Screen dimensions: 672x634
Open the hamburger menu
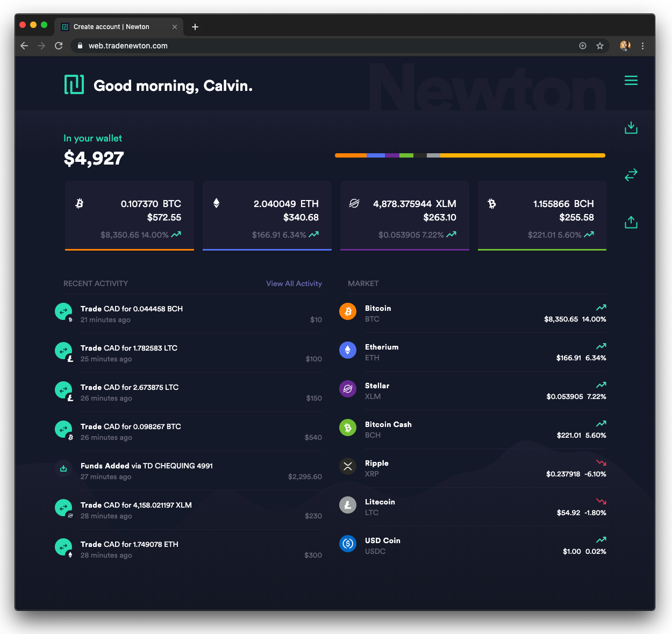point(631,81)
